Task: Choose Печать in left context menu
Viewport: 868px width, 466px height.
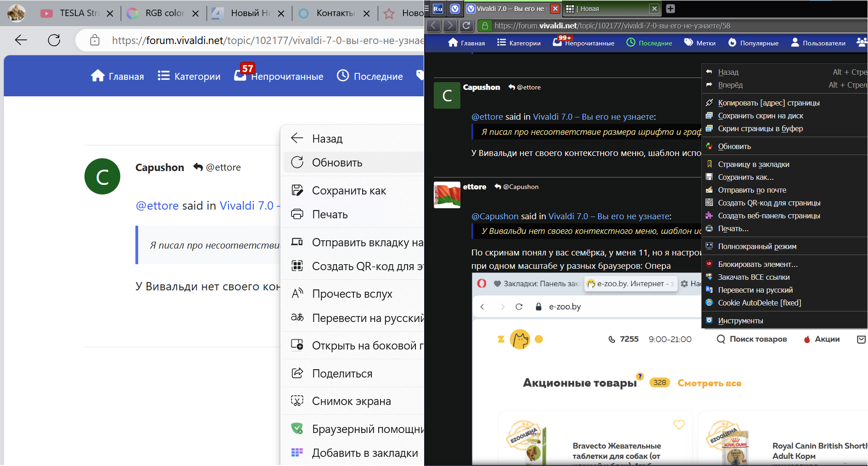Action: pos(353,214)
